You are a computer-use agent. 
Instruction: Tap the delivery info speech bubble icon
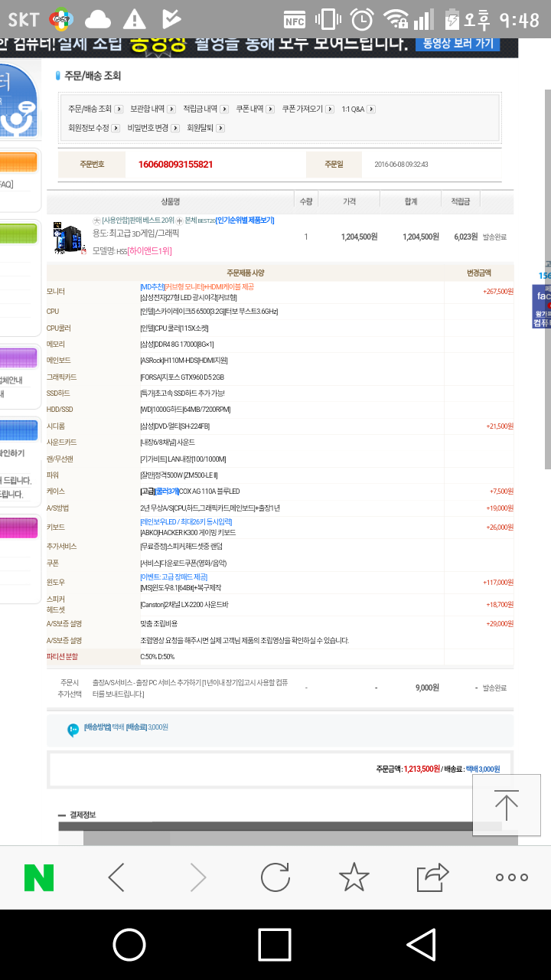(x=73, y=730)
